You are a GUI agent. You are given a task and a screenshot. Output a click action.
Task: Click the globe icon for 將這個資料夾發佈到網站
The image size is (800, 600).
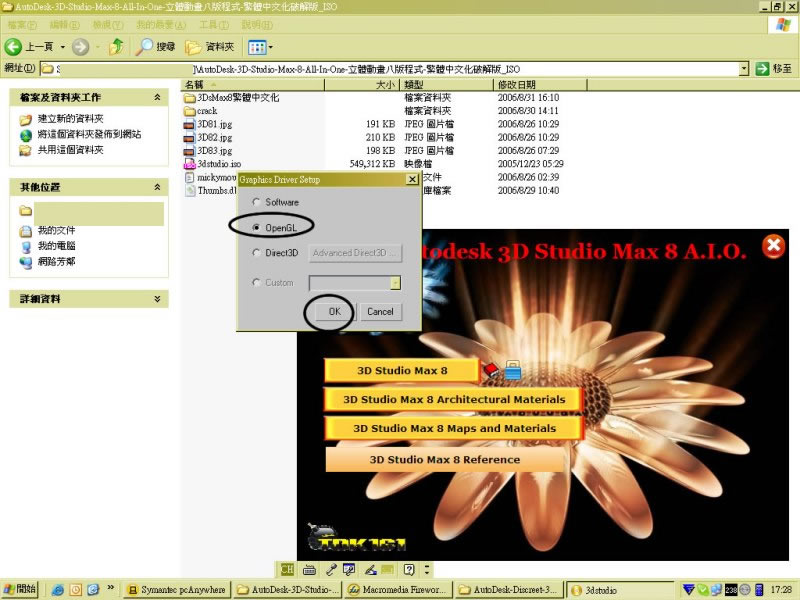(26, 135)
